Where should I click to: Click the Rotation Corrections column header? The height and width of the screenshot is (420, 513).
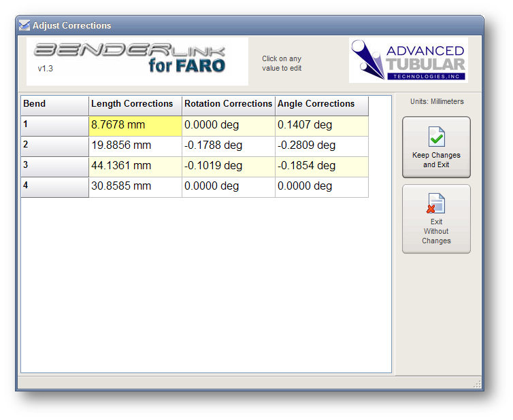click(228, 105)
